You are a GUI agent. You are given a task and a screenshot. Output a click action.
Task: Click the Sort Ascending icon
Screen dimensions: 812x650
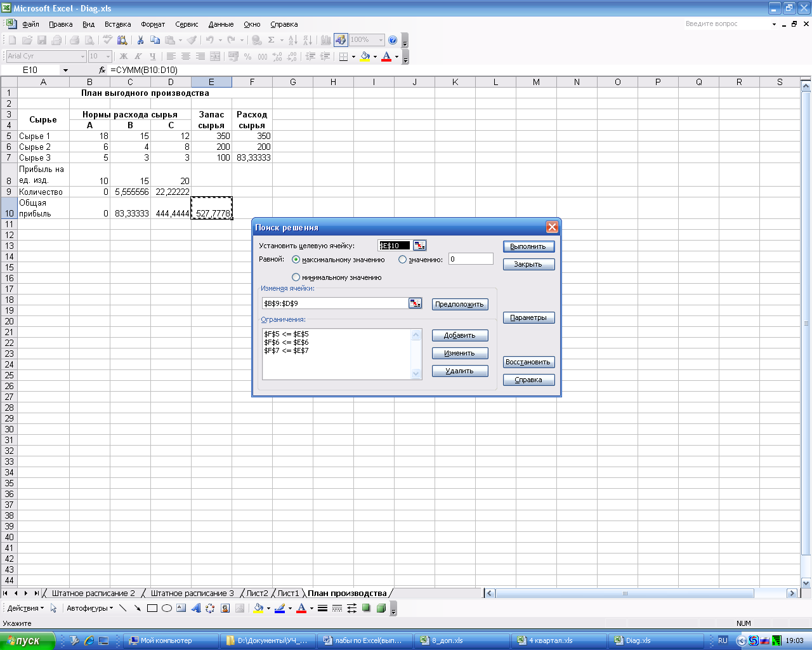pyautogui.click(x=292, y=40)
